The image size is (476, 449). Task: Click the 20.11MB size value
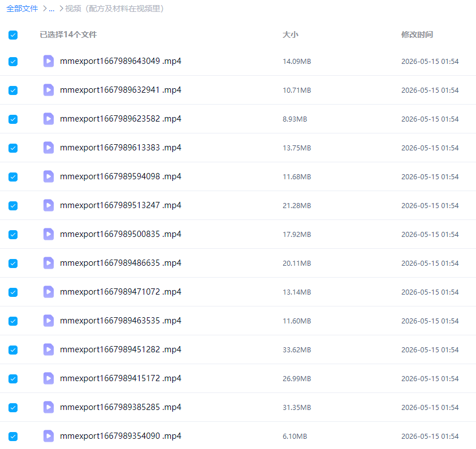click(x=297, y=263)
